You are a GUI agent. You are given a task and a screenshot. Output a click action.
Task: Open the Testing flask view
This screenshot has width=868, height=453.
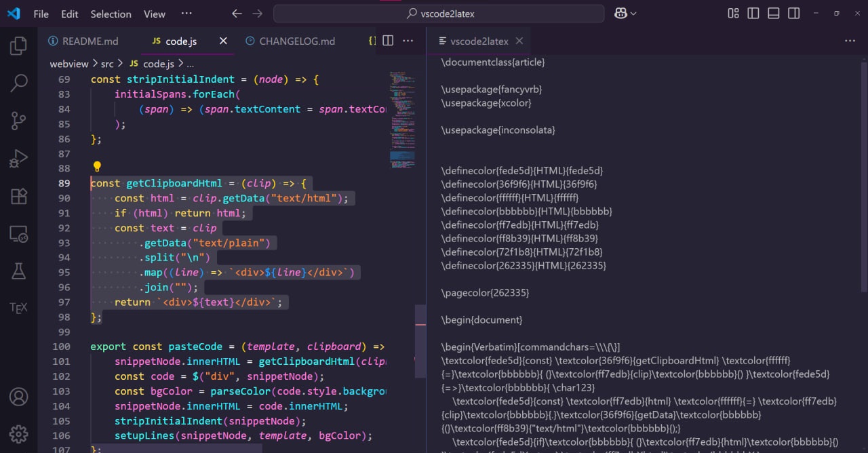(18, 271)
